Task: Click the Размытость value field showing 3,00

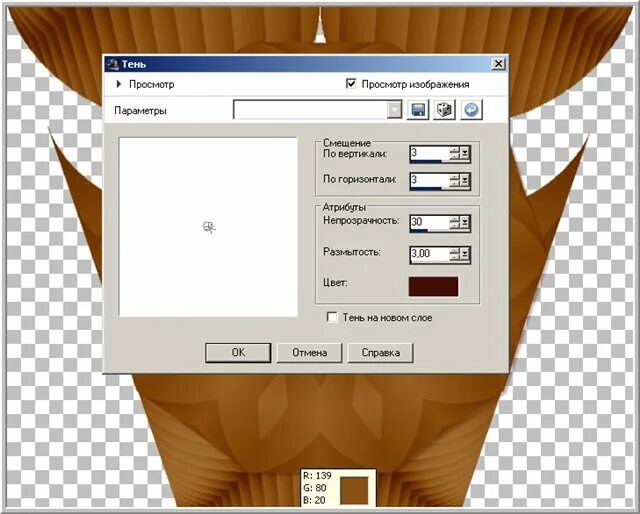Action: tap(430, 254)
